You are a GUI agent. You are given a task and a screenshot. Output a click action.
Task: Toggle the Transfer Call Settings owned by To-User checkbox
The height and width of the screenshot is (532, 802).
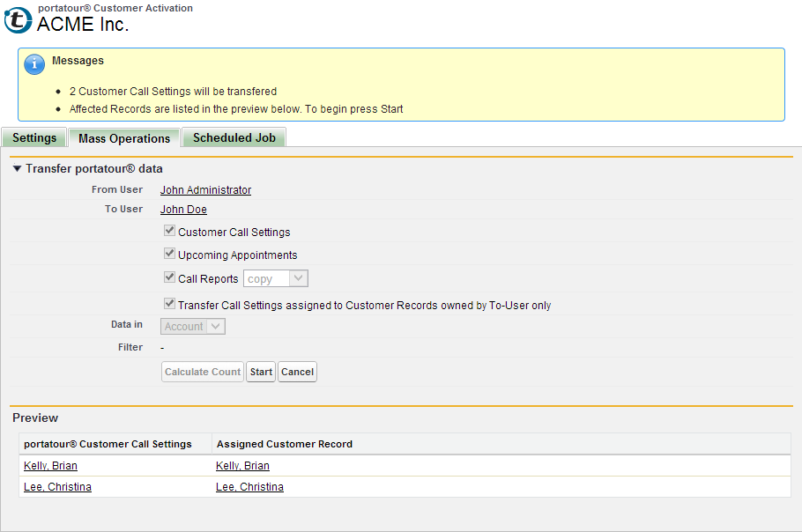[x=169, y=304]
